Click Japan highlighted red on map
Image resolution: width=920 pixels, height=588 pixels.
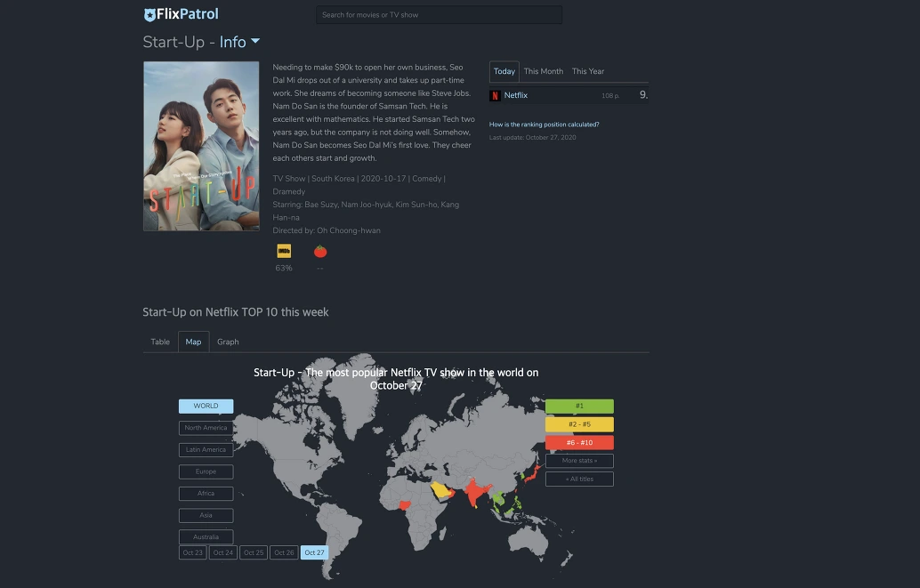533,473
